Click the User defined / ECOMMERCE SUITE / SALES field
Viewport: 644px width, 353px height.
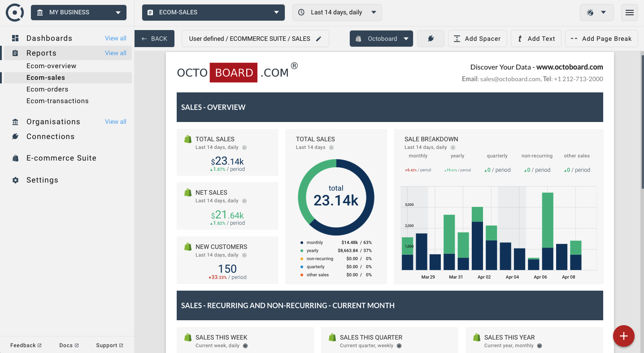coord(255,39)
